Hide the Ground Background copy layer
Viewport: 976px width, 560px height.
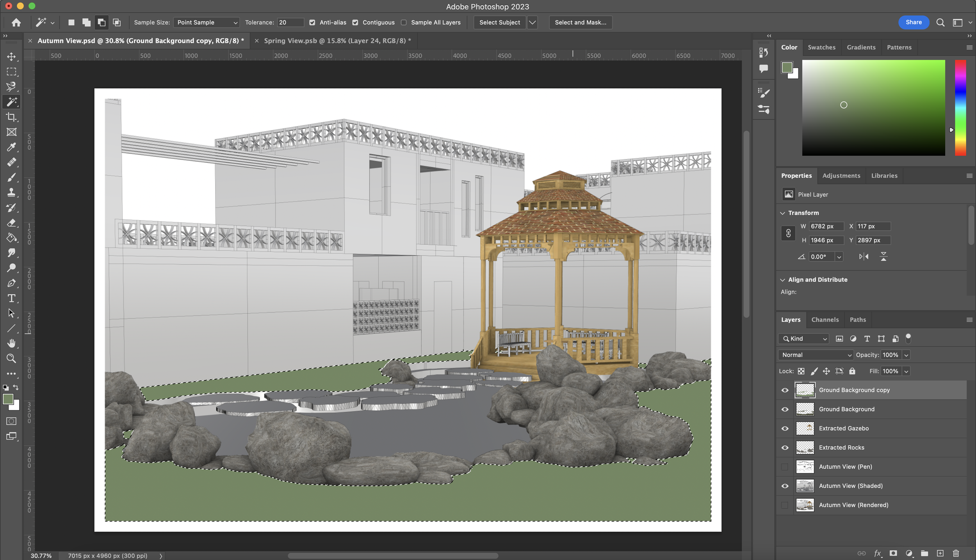[785, 390]
